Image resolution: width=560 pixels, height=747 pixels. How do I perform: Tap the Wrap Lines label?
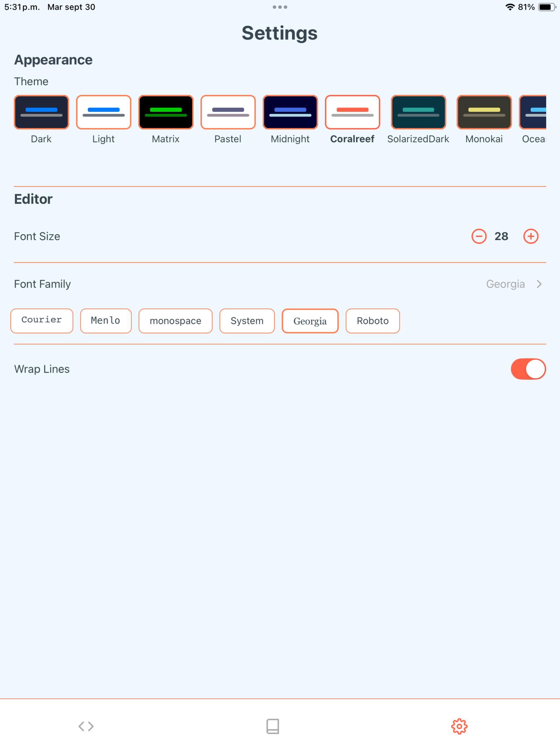42,369
